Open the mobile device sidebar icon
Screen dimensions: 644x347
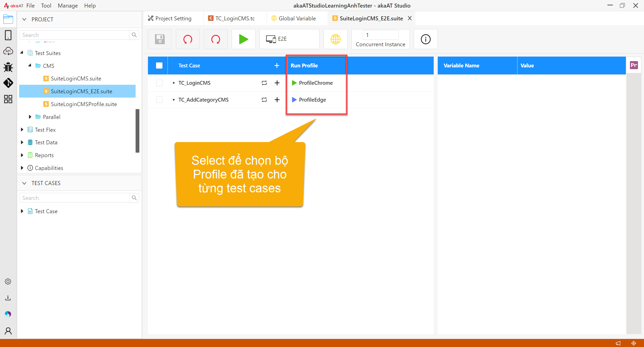tap(8, 35)
